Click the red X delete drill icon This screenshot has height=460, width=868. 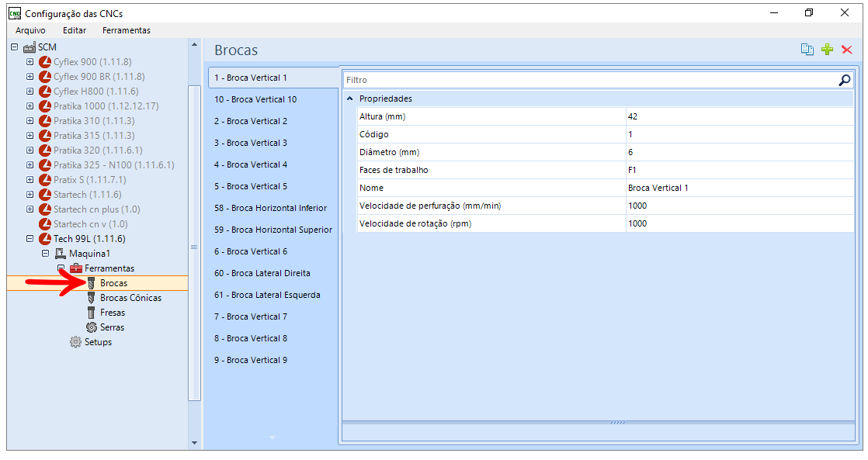point(846,50)
